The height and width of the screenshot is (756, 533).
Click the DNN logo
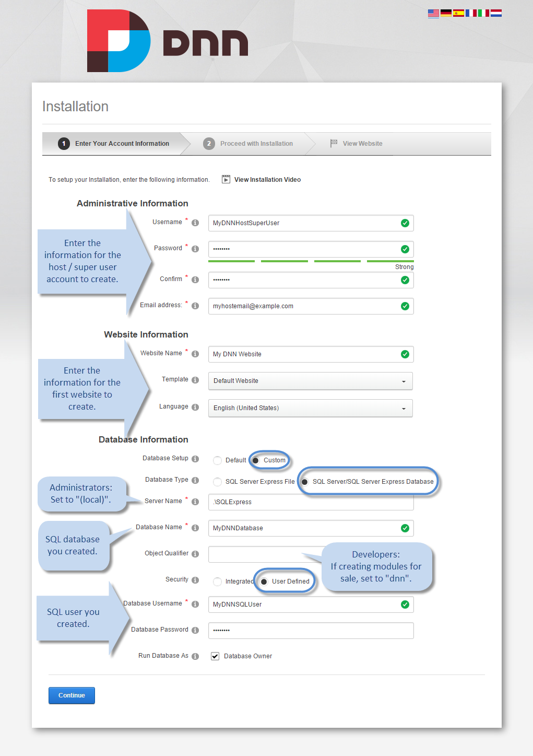coord(167,41)
